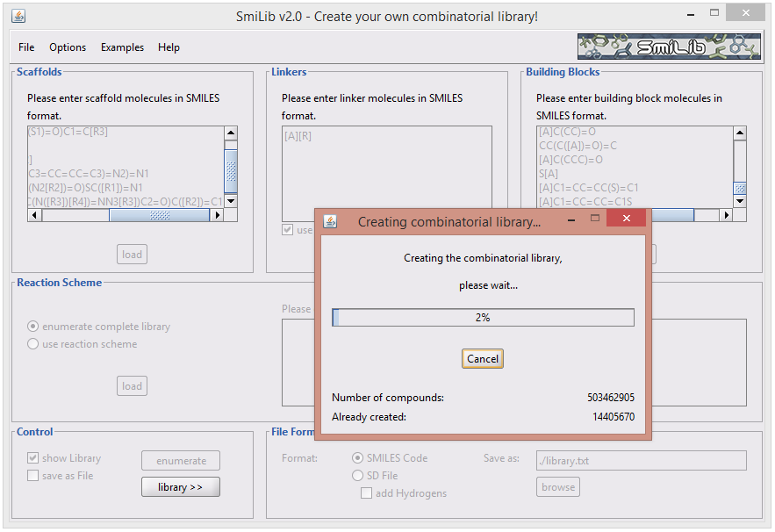Viewport: 775px width, 532px height.
Task: Click building blocks horizontal scrollbar right arrow
Action: coord(726,215)
